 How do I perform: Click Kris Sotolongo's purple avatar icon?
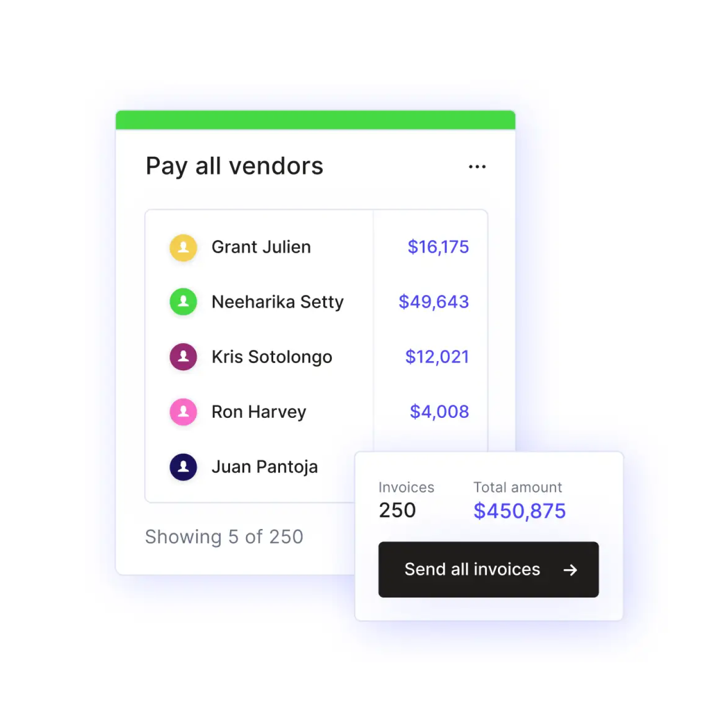tap(183, 357)
